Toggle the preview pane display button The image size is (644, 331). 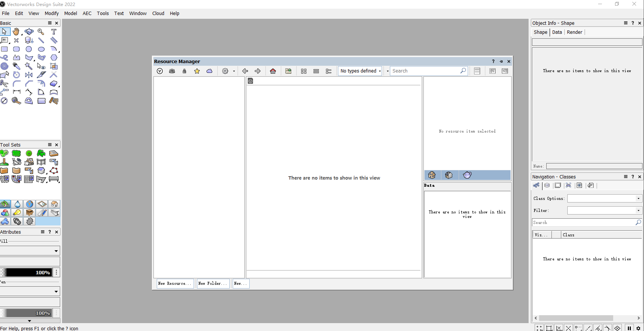[505, 71]
